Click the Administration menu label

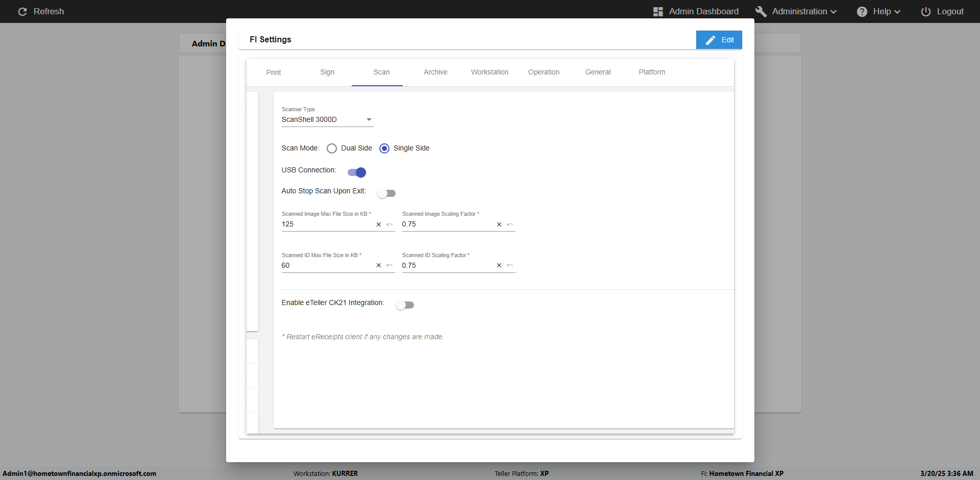(x=799, y=11)
